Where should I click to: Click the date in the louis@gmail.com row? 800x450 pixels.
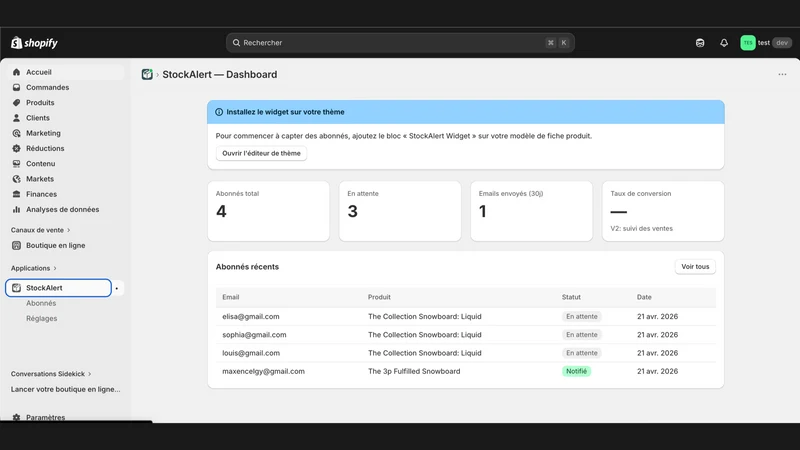pyautogui.click(x=657, y=353)
